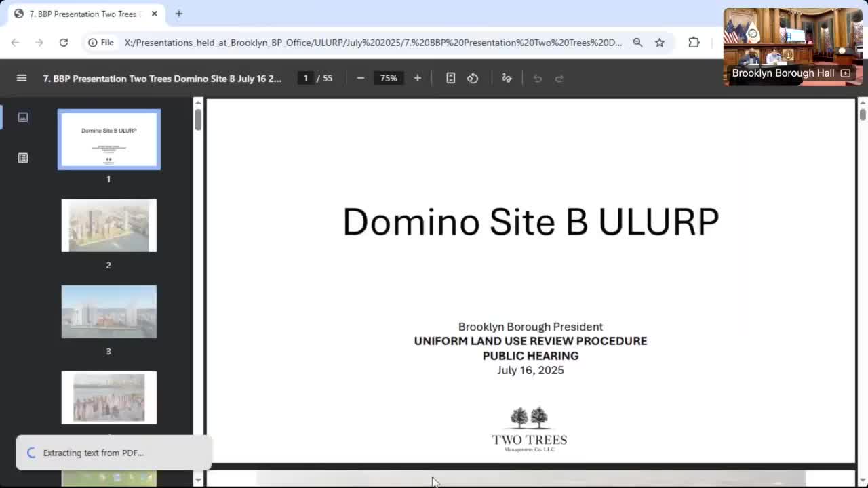
Task: Open the PDF viewer hamburger menu
Action: pyautogui.click(x=22, y=77)
